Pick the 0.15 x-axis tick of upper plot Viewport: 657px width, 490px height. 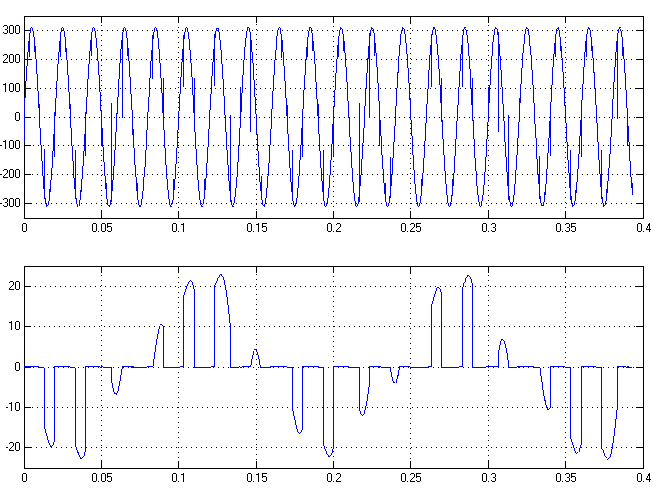click(256, 228)
